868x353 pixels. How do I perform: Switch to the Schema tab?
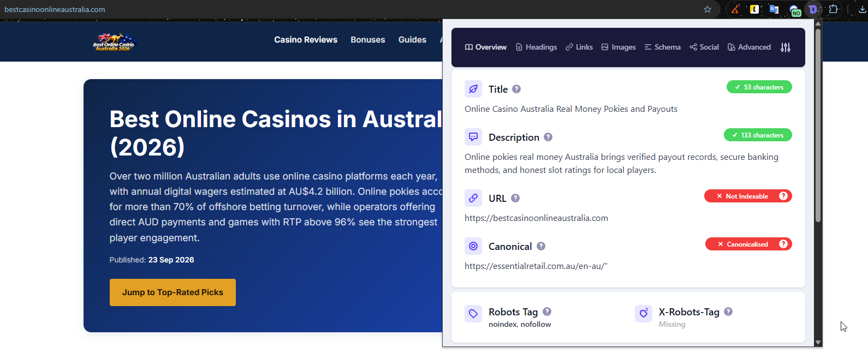point(663,47)
